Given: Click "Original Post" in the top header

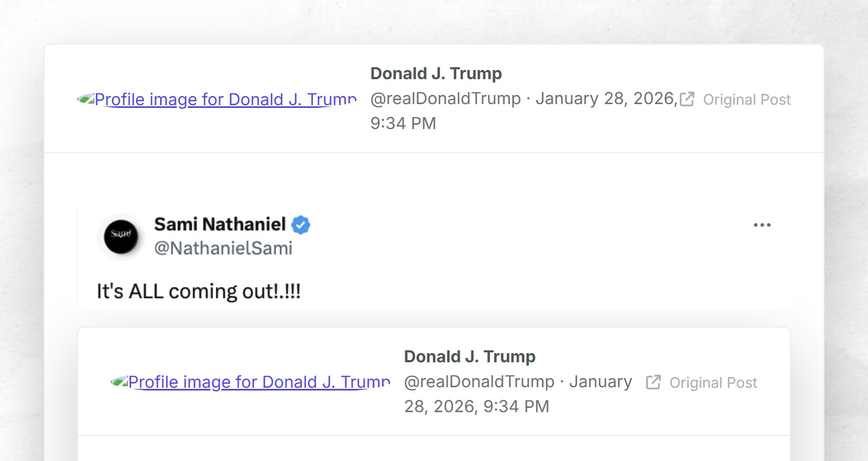Looking at the screenshot, I should (x=746, y=100).
